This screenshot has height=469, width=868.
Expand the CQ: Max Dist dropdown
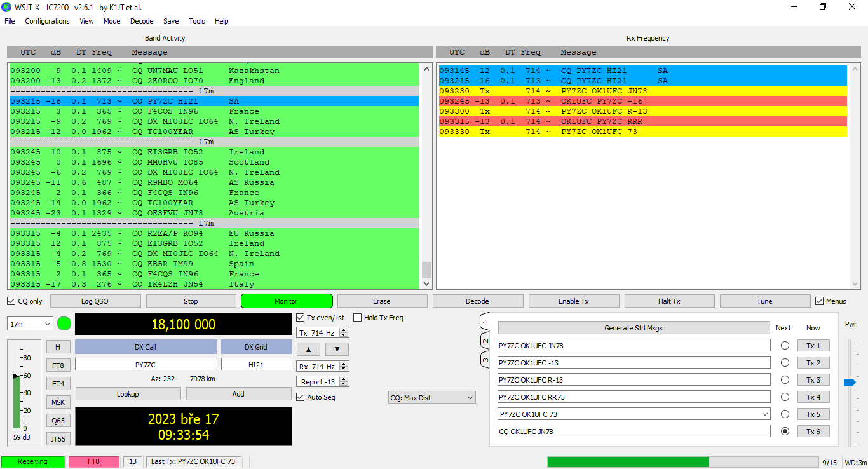point(431,398)
